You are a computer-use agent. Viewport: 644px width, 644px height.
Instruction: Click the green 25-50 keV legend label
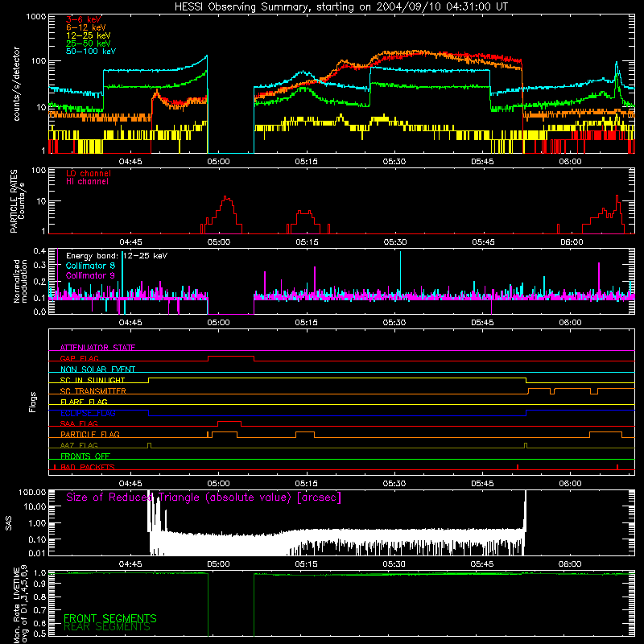coord(89,43)
